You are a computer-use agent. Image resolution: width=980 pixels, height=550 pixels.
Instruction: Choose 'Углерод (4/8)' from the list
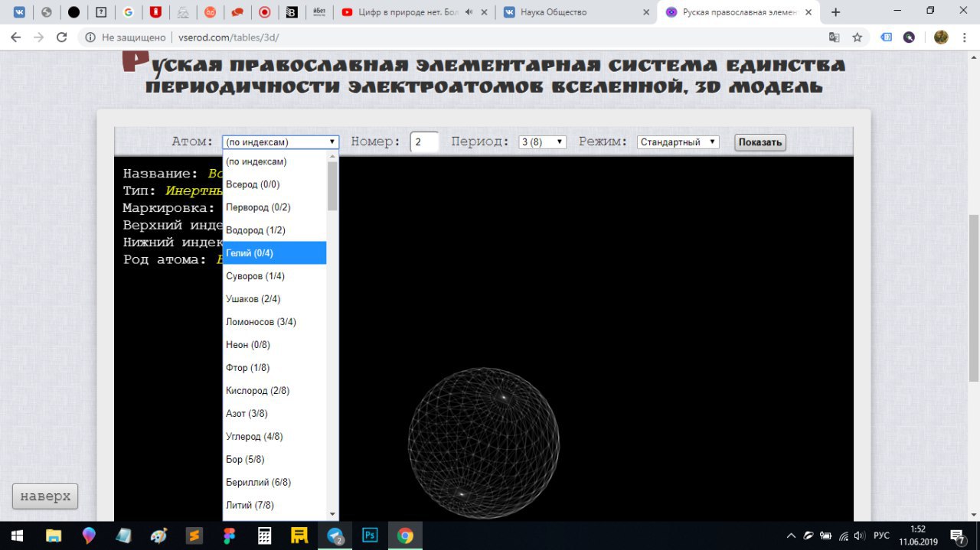pos(275,437)
